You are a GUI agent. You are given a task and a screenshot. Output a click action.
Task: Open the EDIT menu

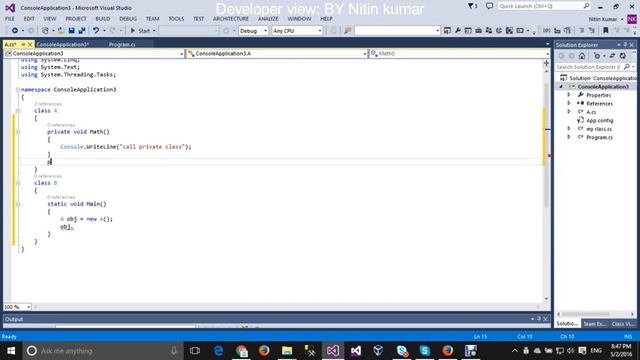(29, 19)
